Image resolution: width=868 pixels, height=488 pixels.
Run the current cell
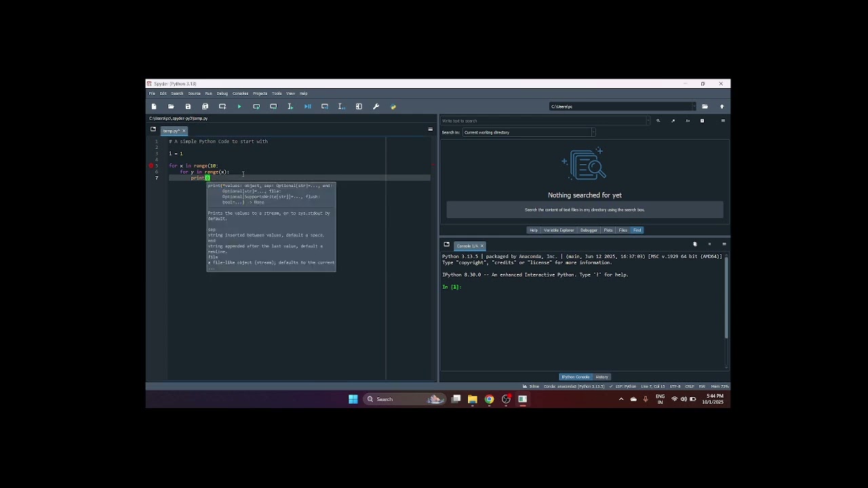[256, 106]
